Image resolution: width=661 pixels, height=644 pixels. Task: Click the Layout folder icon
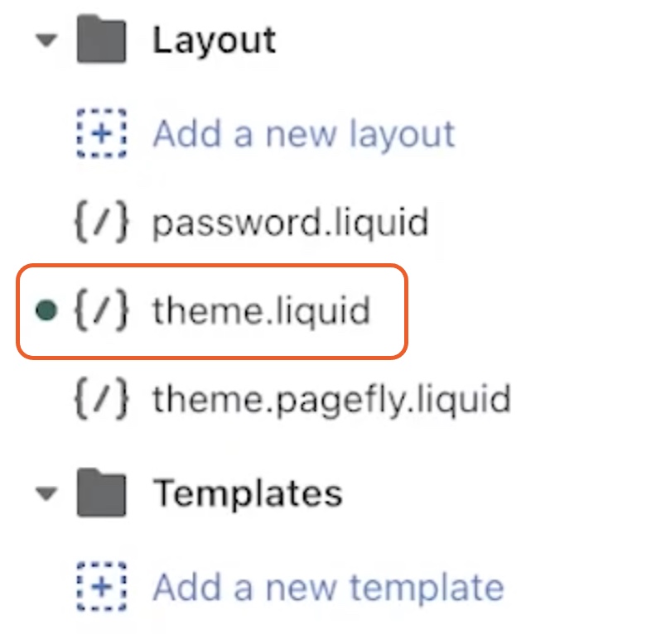click(x=102, y=39)
